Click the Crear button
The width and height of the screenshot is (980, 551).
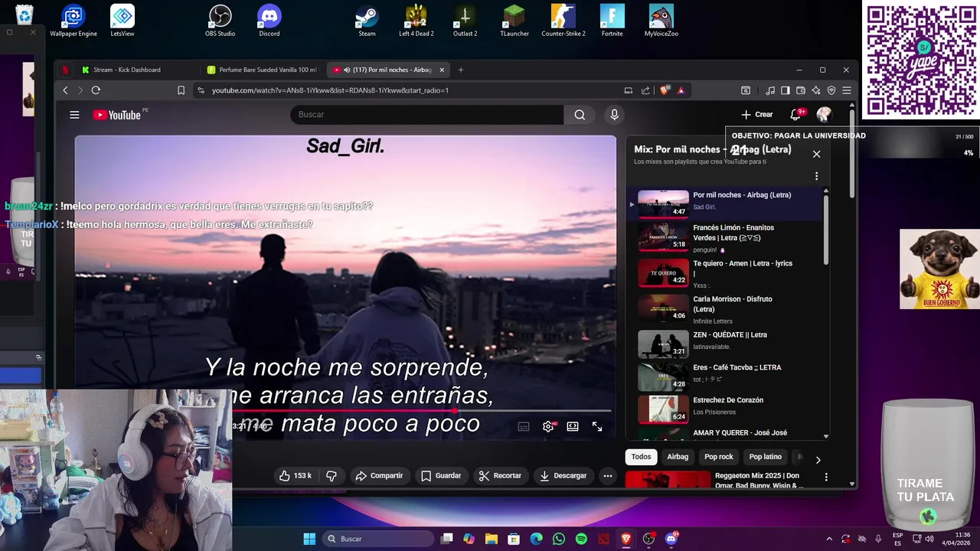[x=757, y=115]
